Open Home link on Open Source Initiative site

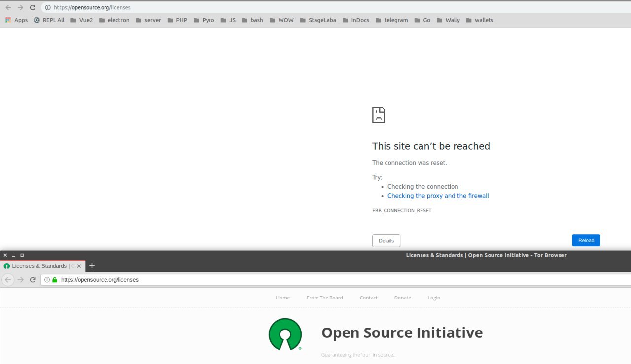coord(283,298)
